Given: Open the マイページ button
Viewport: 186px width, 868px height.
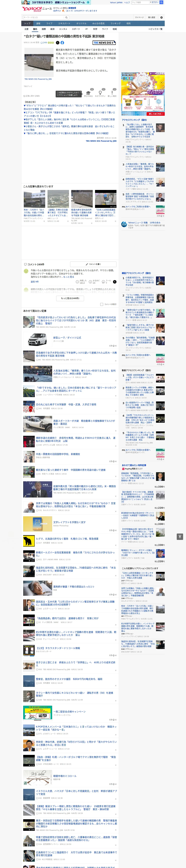Looking at the screenshot, I should point(139,18).
